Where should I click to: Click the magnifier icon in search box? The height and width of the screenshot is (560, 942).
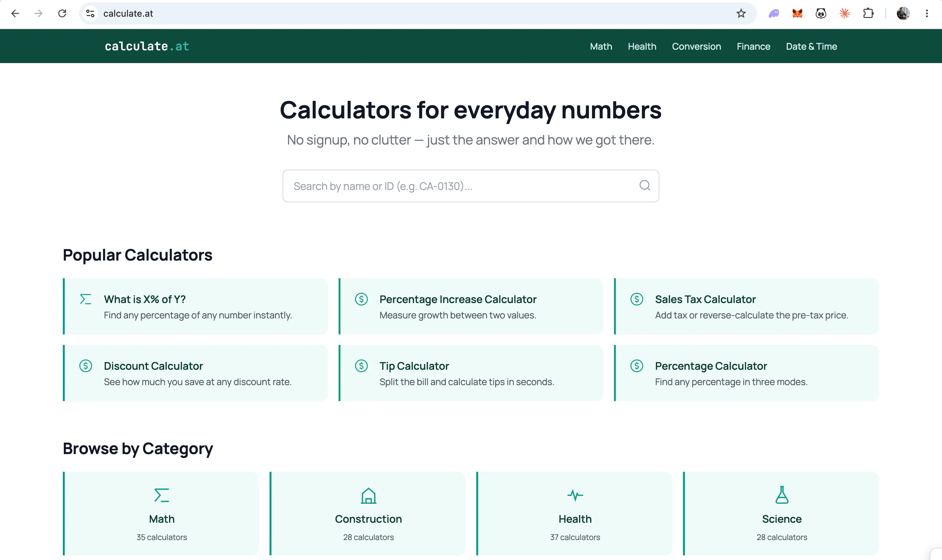(x=645, y=185)
